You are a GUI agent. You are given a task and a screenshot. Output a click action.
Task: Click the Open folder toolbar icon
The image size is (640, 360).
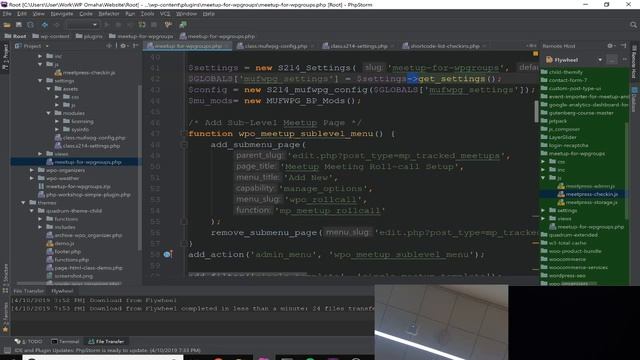(7, 25)
